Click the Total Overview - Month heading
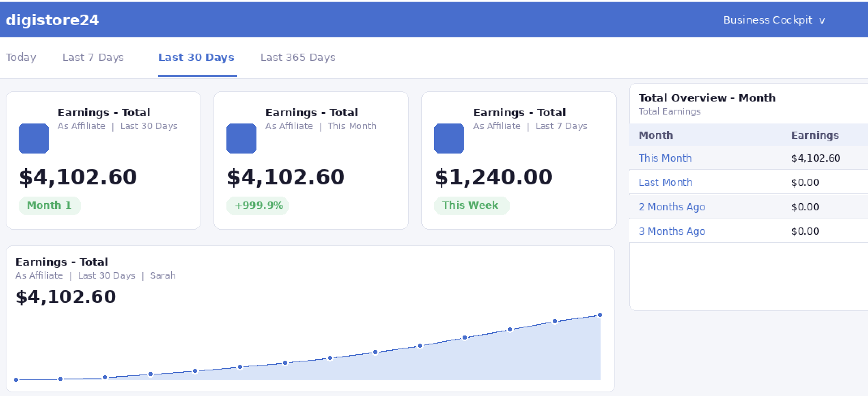This screenshot has width=868, height=396. pos(707,98)
